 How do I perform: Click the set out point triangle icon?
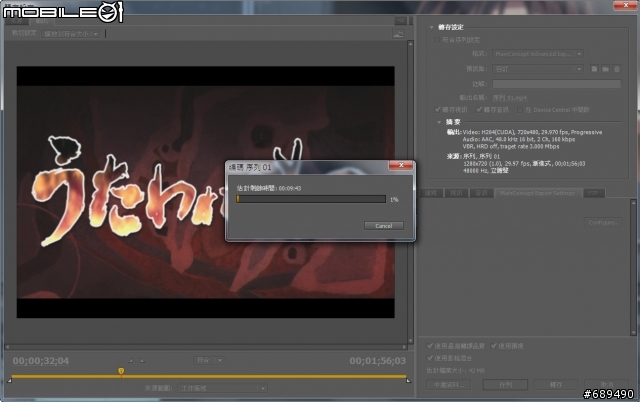click(x=142, y=360)
